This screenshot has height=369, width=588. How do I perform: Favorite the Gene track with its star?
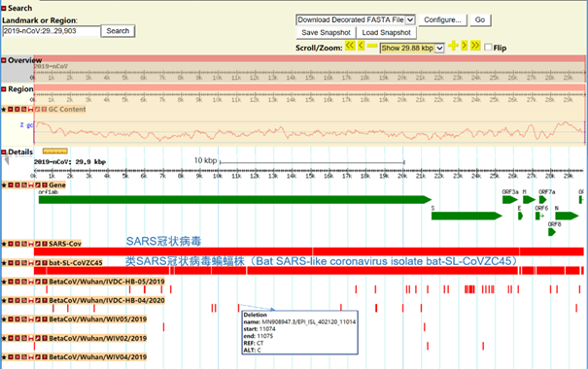coord(4,185)
